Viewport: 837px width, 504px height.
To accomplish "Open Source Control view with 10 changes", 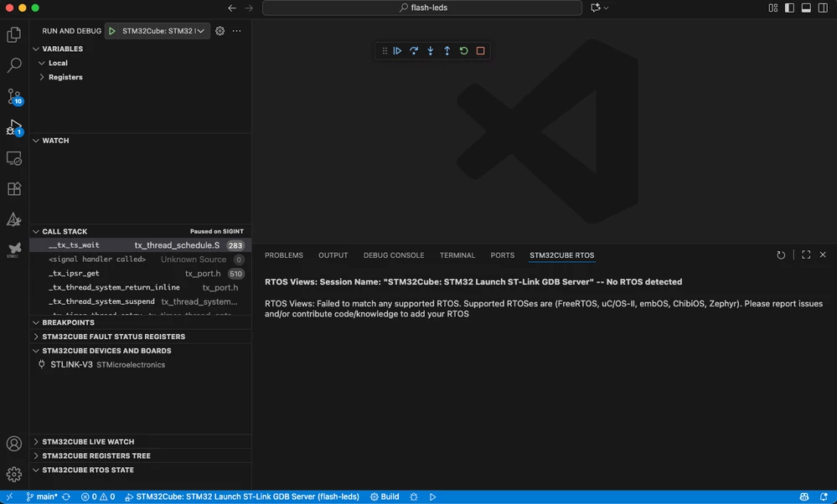I will pyautogui.click(x=14, y=96).
